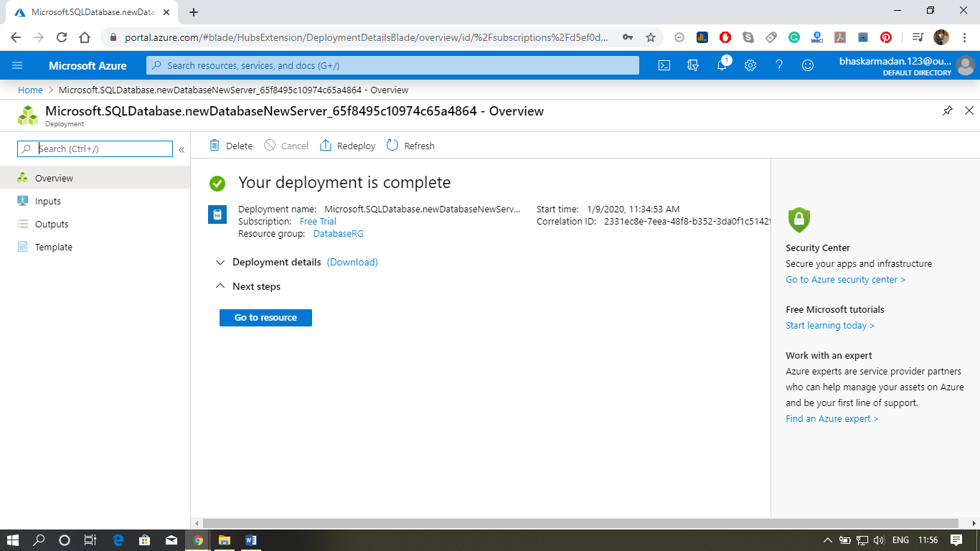Open the Azure notifications bell
Image resolution: width=980 pixels, height=551 pixels.
pyautogui.click(x=722, y=65)
